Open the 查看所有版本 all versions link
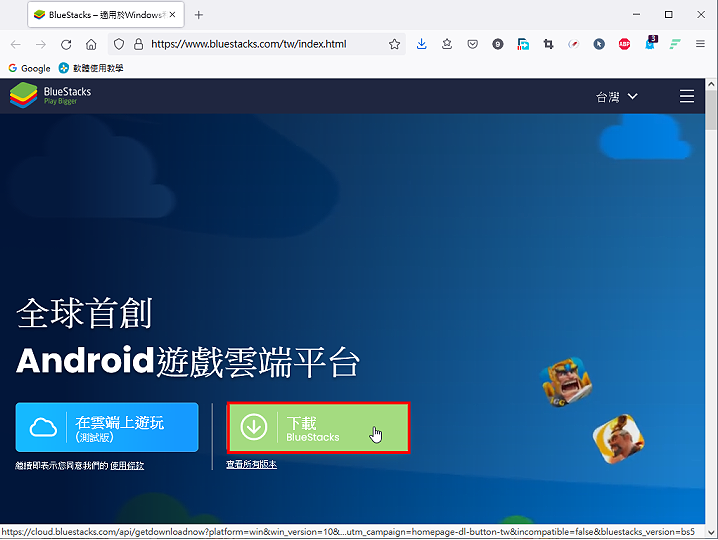The width and height of the screenshot is (718, 540). [251, 464]
